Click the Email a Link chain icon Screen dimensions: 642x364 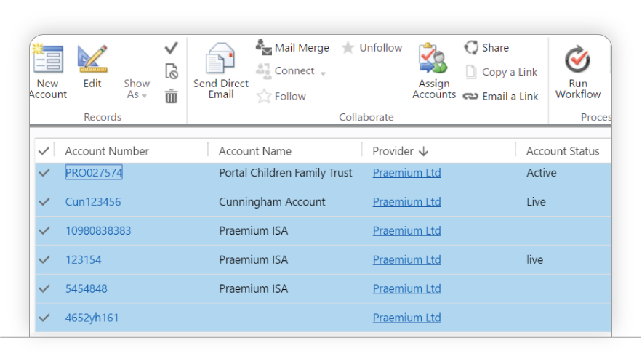(470, 97)
